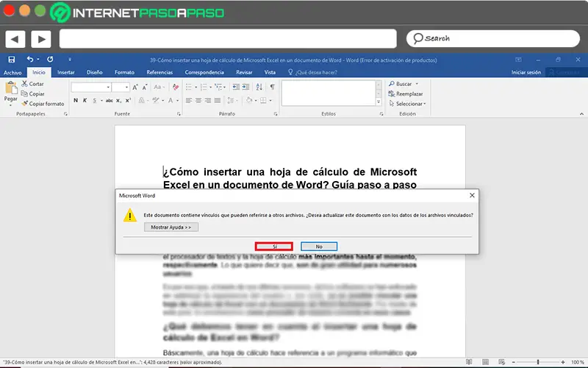
Task: Customize the Quick Access Toolbar
Action: 70,60
